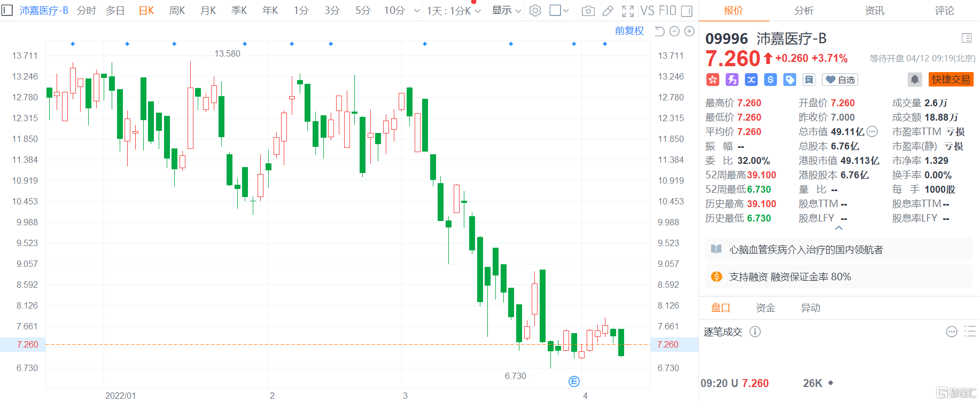The height and width of the screenshot is (402, 980).
Task: Click the 前复权 adjustment link
Action: (629, 31)
